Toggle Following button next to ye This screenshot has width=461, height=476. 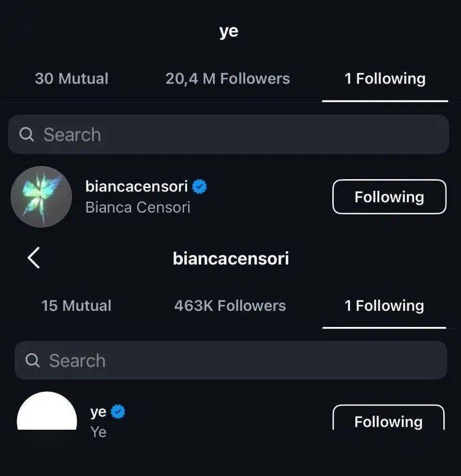tap(389, 420)
